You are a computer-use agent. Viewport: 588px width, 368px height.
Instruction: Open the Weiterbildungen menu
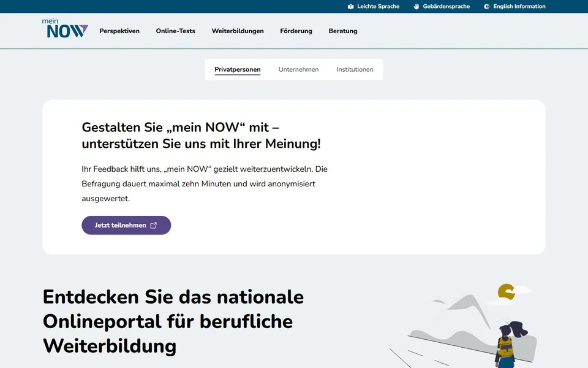tap(238, 31)
